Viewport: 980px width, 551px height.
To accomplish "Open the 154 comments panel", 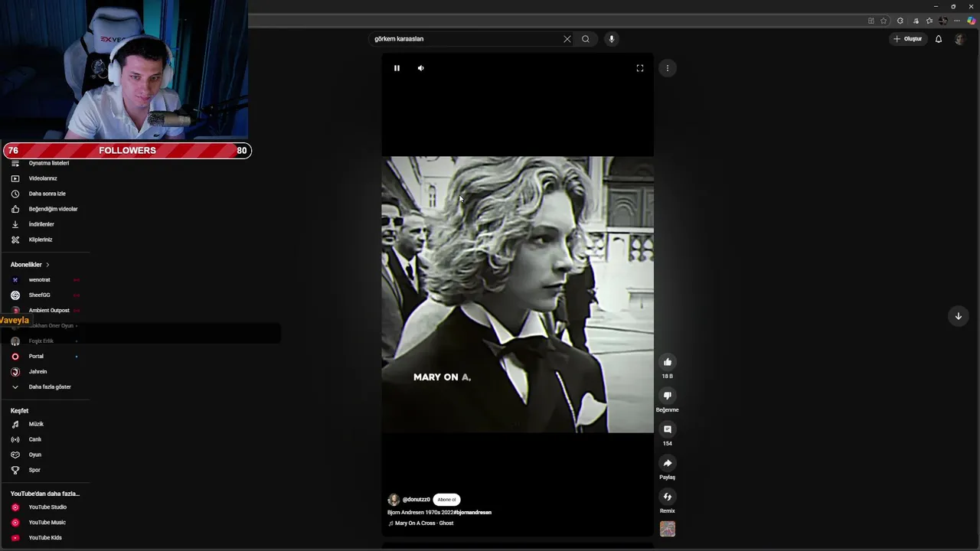I will tap(668, 429).
